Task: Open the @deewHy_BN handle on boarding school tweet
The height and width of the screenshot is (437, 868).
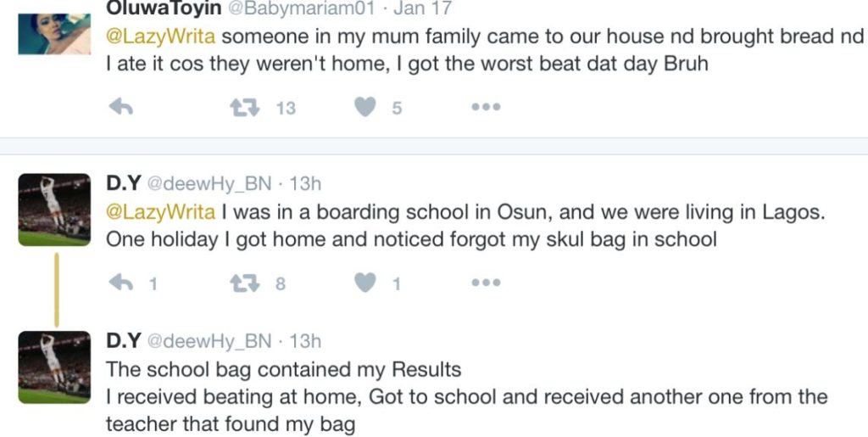Action: (x=209, y=183)
